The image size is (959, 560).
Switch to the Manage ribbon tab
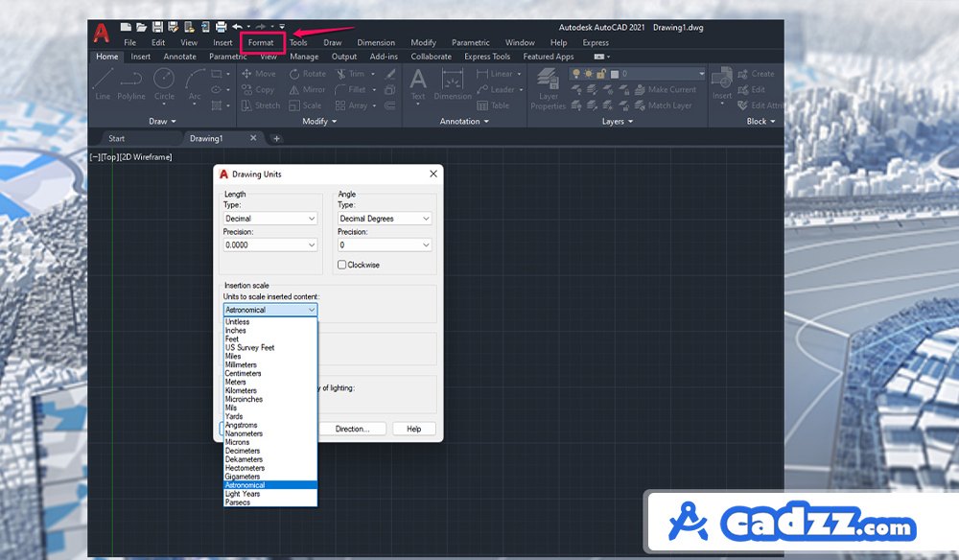[304, 57]
